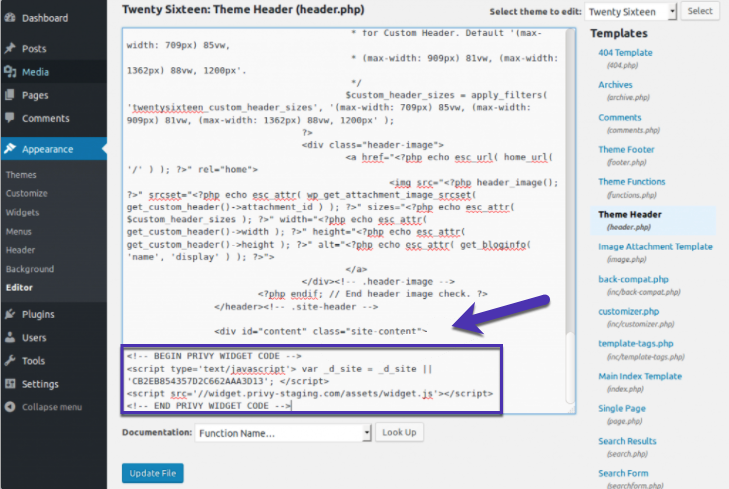Viewport: 729px width, 489px height.
Task: Open Image Attachment Template
Action: point(655,246)
